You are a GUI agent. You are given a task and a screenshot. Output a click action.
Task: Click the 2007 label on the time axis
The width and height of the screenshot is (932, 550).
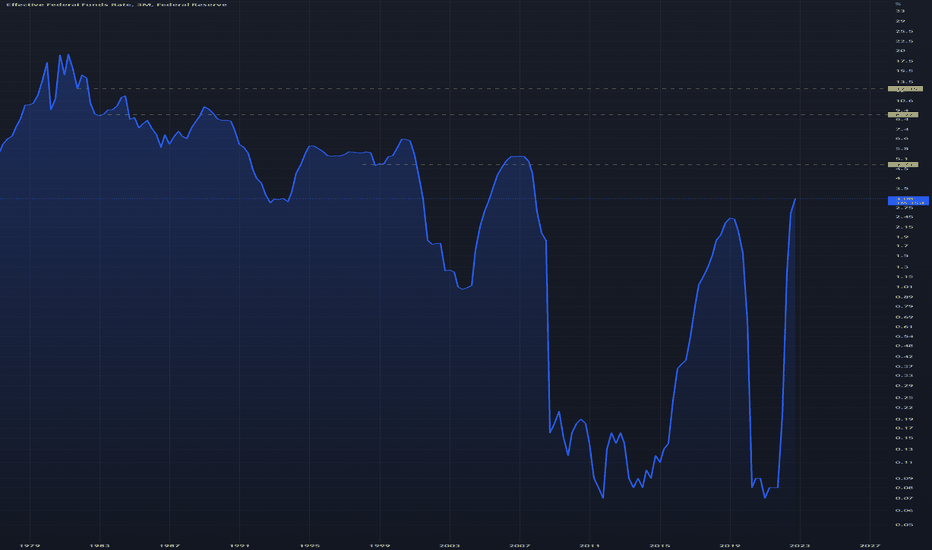click(519, 545)
